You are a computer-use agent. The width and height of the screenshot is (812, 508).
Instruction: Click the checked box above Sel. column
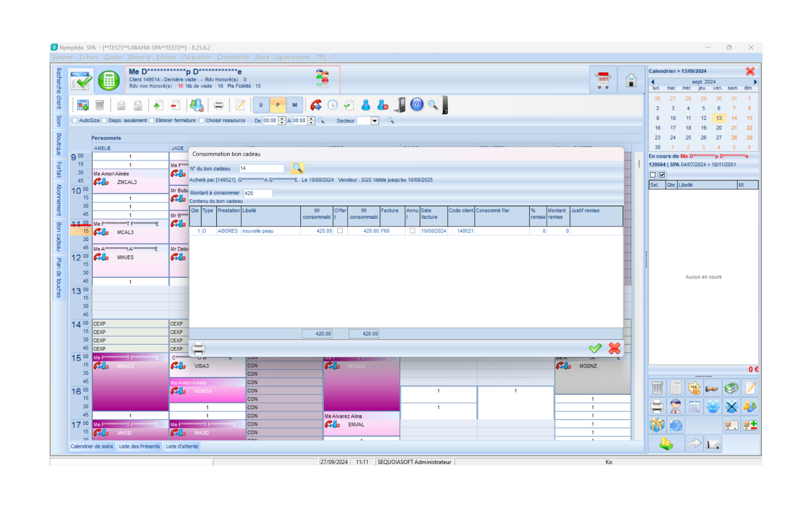point(662,175)
